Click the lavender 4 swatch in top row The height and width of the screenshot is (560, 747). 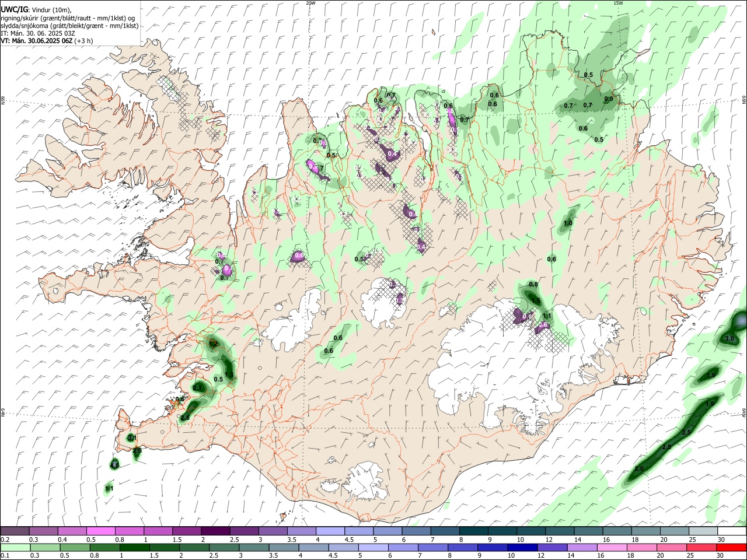pyautogui.click(x=330, y=531)
